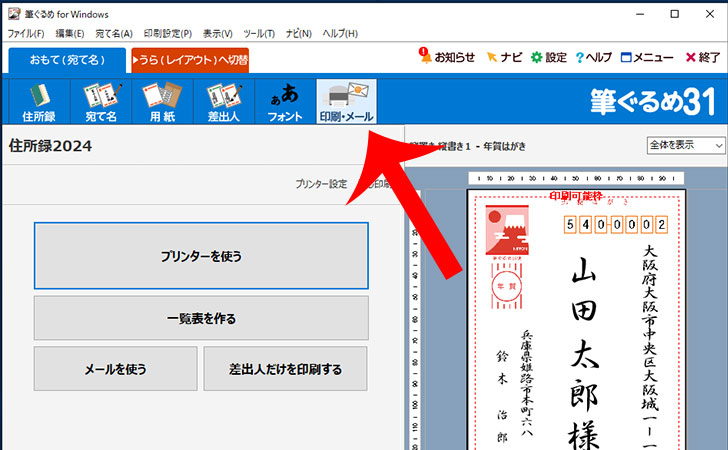Screen dimensions: 728x450
Task: Select sender name 鈴木 on the postcard
Action: (x=502, y=367)
